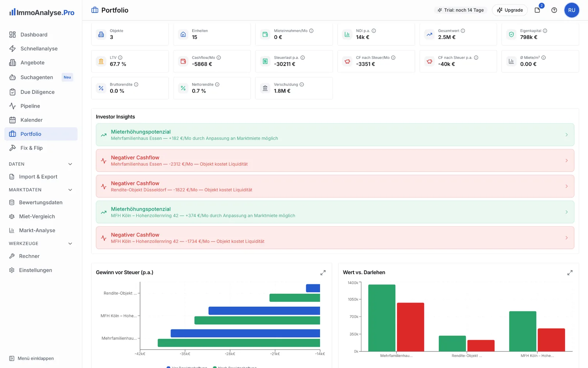This screenshot has height=368, width=588.
Task: Open the notifications icon with badge 2
Action: pos(538,10)
